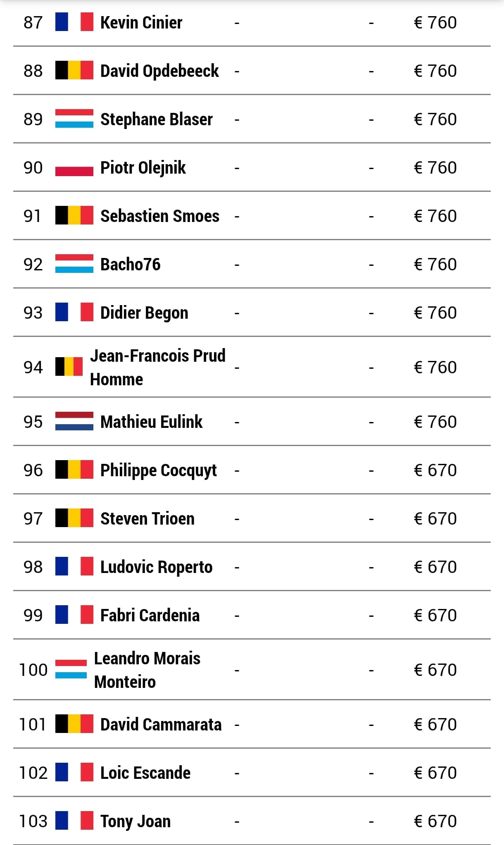Image resolution: width=504 pixels, height=845 pixels.
Task: Click the French flag beside Tony Joan
Action: (74, 821)
